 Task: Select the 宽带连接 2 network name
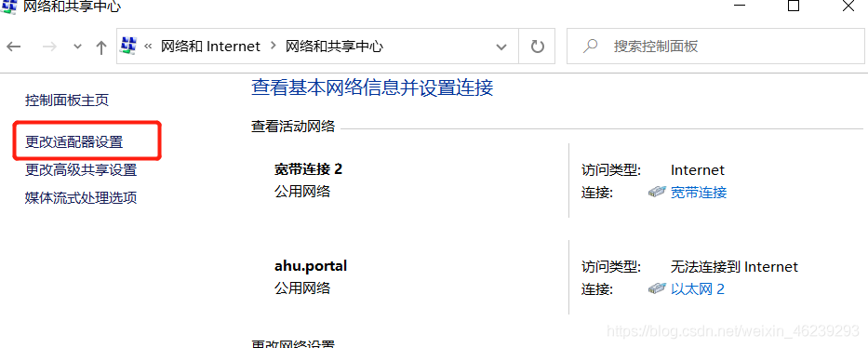(x=308, y=168)
